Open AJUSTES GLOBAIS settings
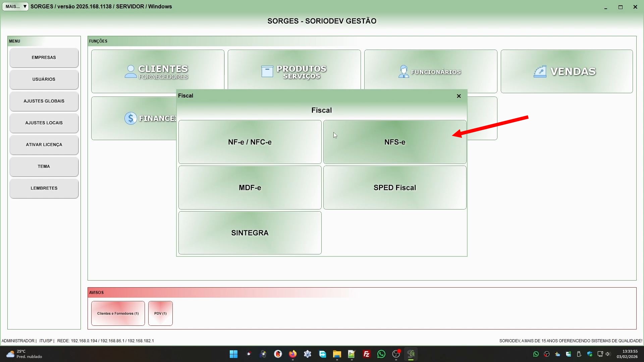The height and width of the screenshot is (362, 644). point(44,101)
